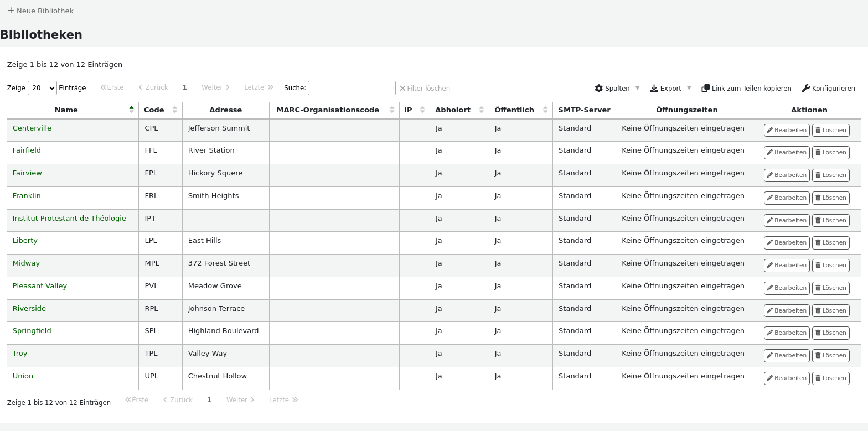Click Link zum Teilen kopieren
Viewport: 868px width, 431px height.
pyautogui.click(x=746, y=88)
